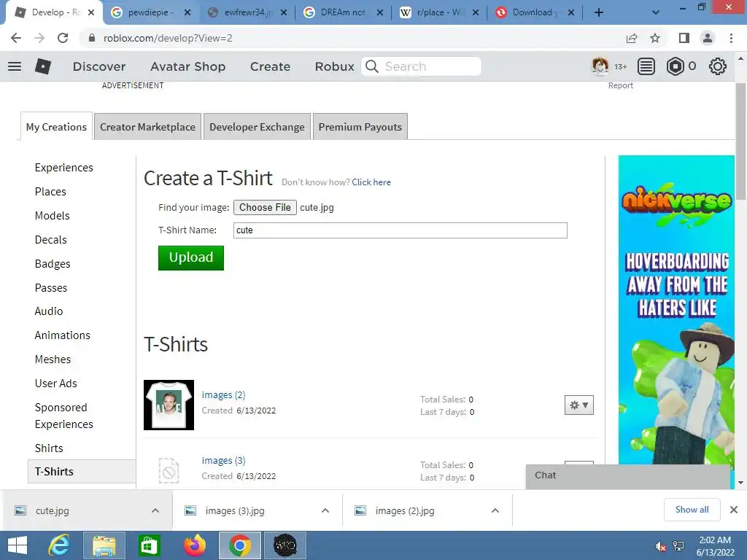Click the Roblox logo home icon
The image size is (747, 560).
tap(43, 66)
